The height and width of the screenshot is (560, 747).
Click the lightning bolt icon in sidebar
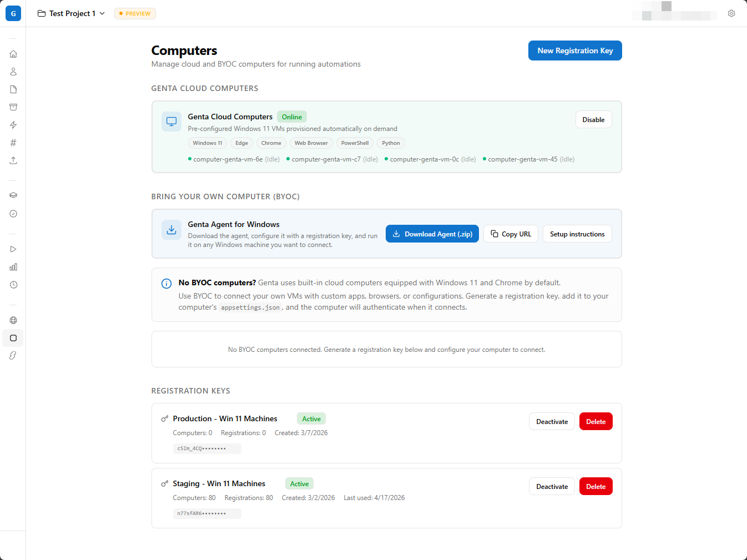point(13,125)
